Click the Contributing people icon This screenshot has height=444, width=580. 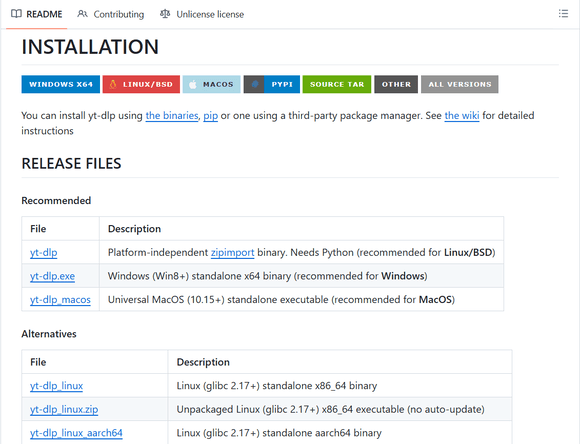coord(82,14)
